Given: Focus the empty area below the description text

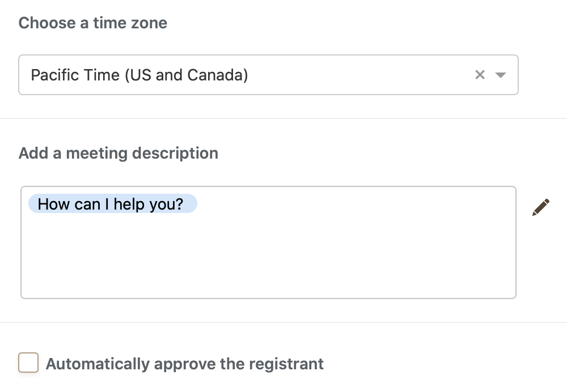Looking at the screenshot, I should click(x=268, y=261).
